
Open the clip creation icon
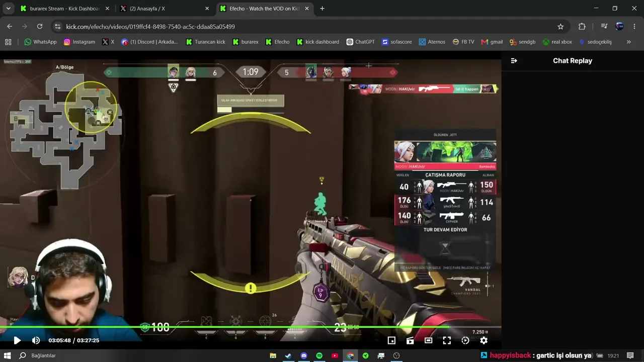[x=410, y=340]
